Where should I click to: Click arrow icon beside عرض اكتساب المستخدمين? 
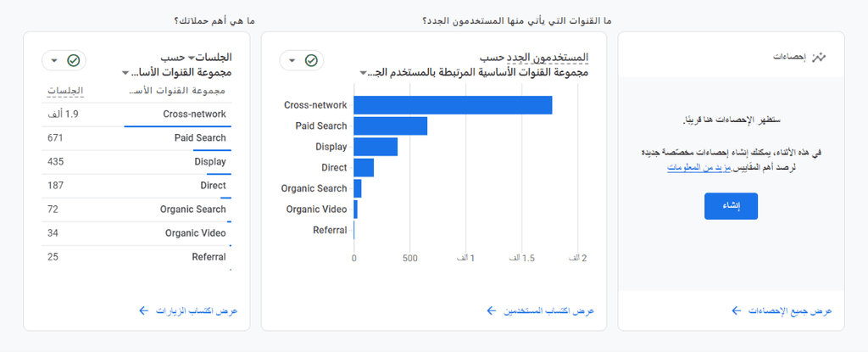(x=491, y=311)
